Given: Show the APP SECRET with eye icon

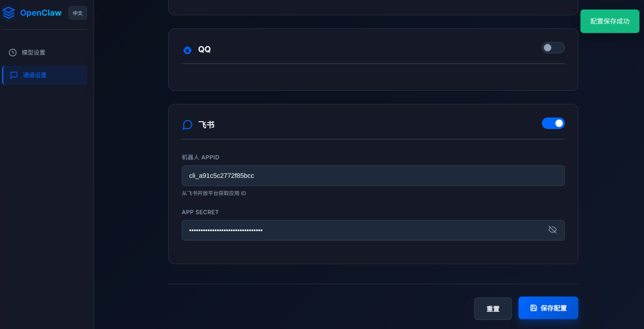Looking at the screenshot, I should point(552,230).
